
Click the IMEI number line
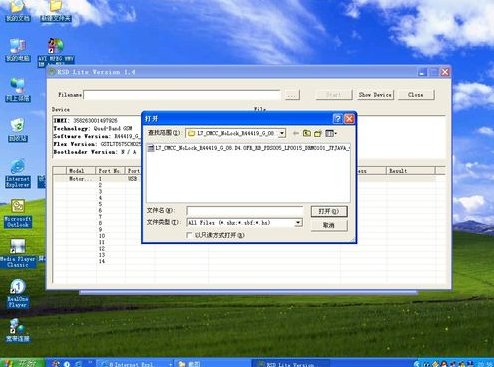pos(86,121)
